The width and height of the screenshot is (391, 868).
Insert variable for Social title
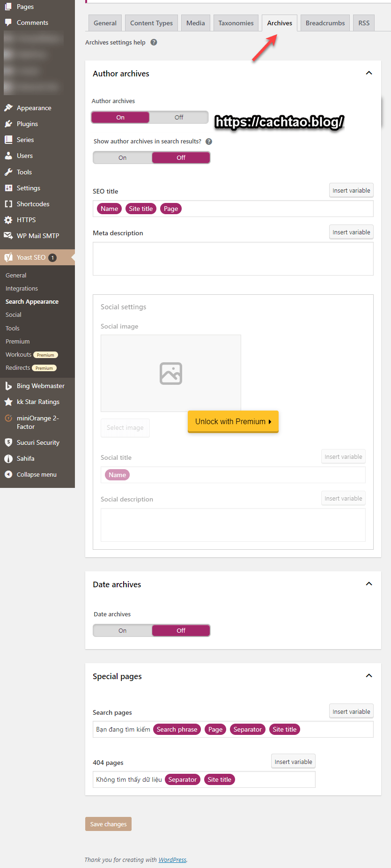pos(343,456)
